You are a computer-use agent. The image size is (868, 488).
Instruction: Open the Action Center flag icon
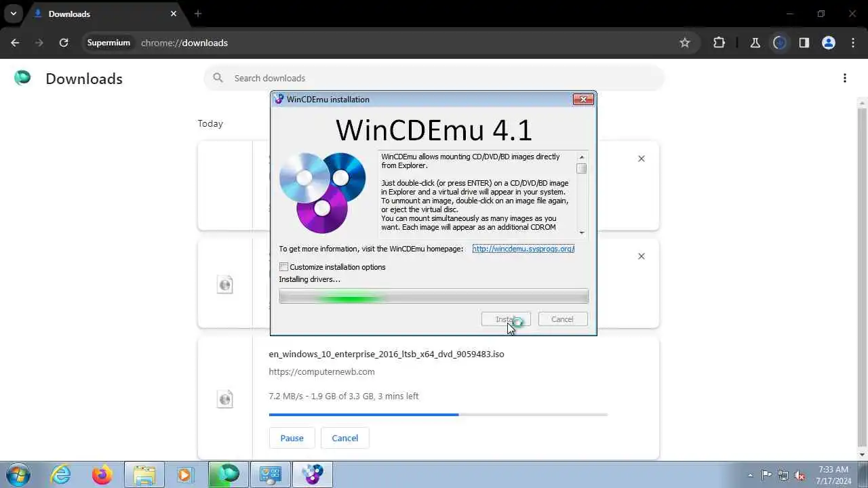767,475
